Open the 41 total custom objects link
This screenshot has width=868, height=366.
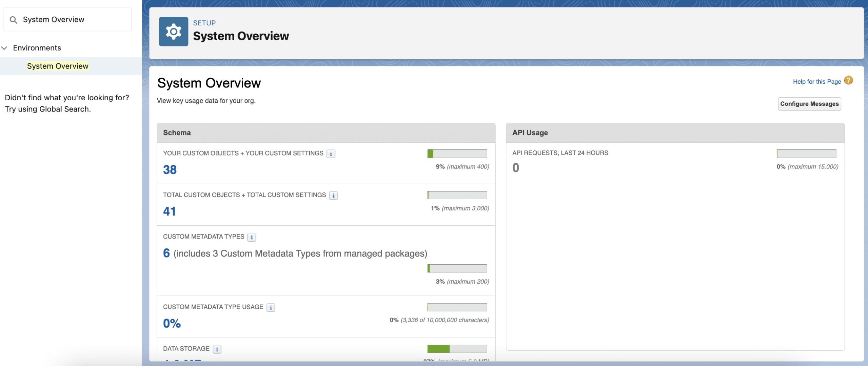point(170,211)
